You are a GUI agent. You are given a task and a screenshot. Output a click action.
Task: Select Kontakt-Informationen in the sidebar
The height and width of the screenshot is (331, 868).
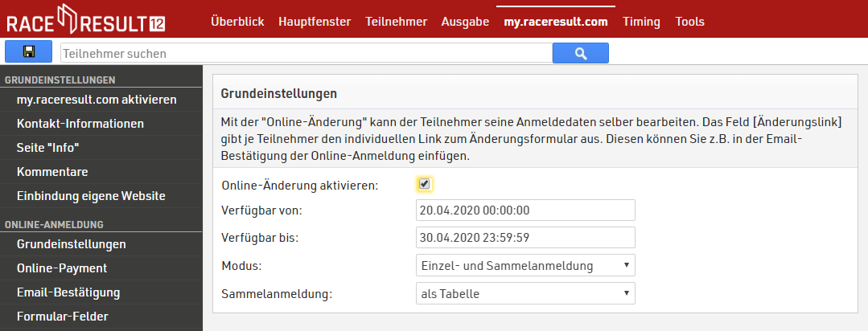pyautogui.click(x=80, y=124)
